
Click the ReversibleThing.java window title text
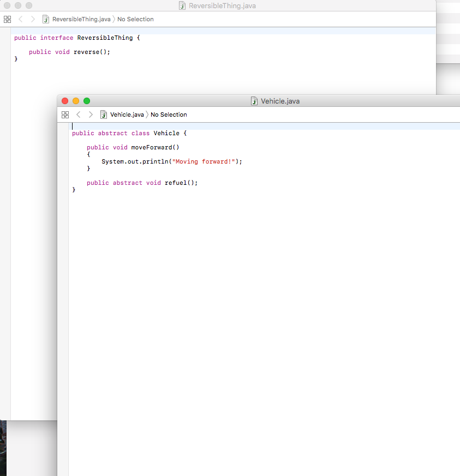[x=222, y=6]
